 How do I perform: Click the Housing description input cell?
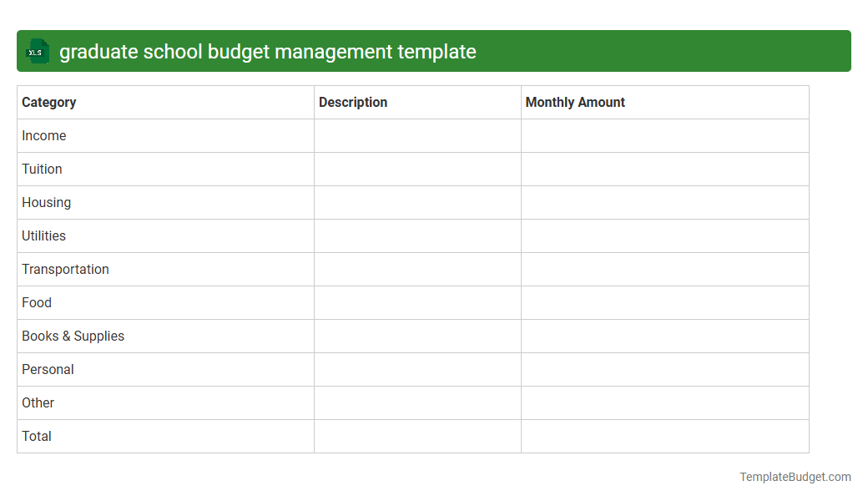(x=417, y=202)
